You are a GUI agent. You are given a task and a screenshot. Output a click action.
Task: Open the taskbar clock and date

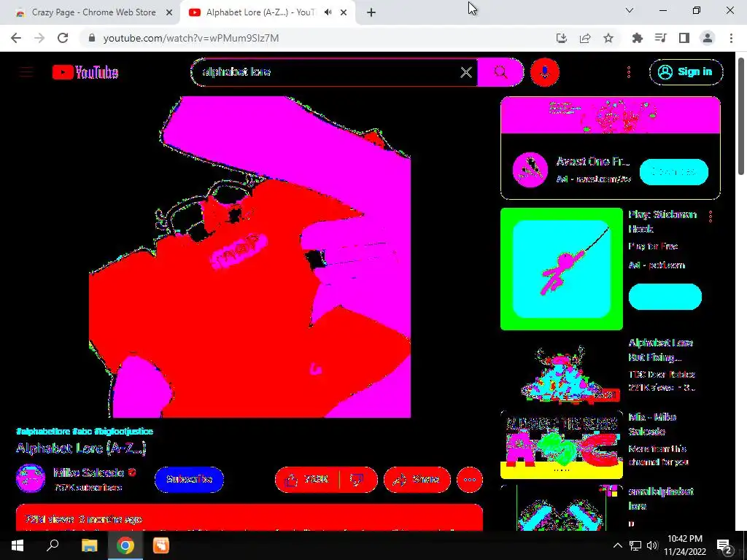coord(685,545)
